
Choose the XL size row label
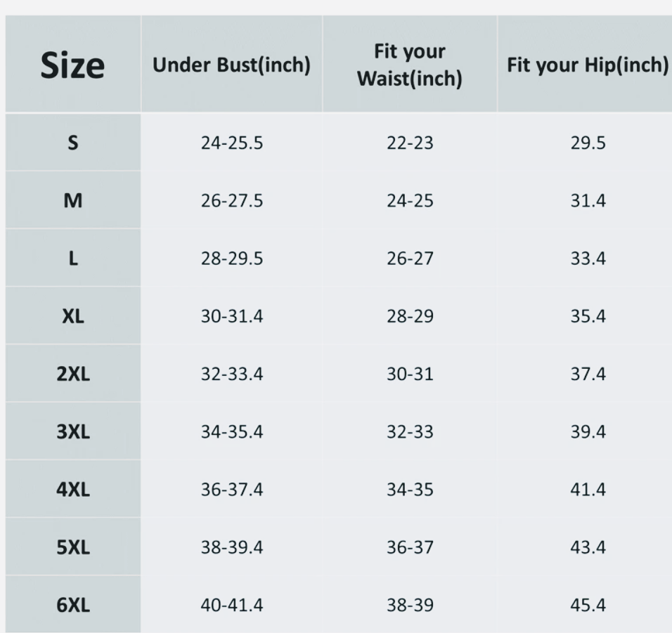pos(73,316)
